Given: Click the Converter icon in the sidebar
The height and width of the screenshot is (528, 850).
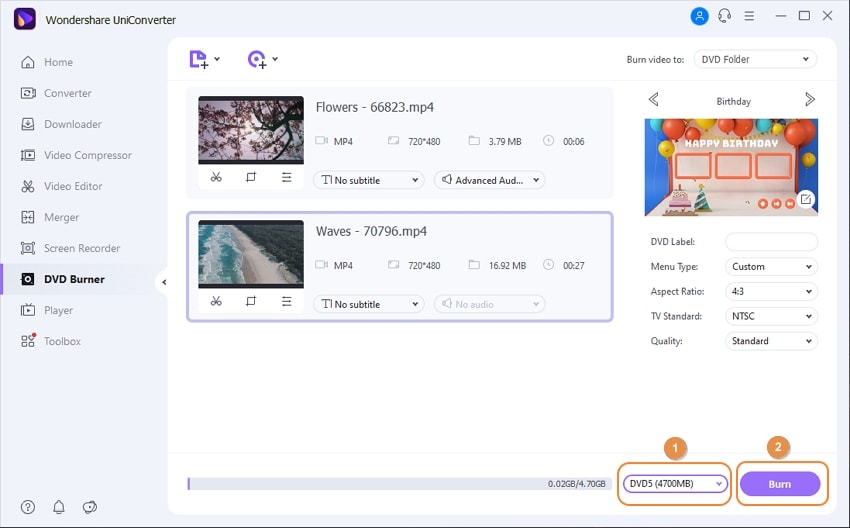Looking at the screenshot, I should click(28, 93).
